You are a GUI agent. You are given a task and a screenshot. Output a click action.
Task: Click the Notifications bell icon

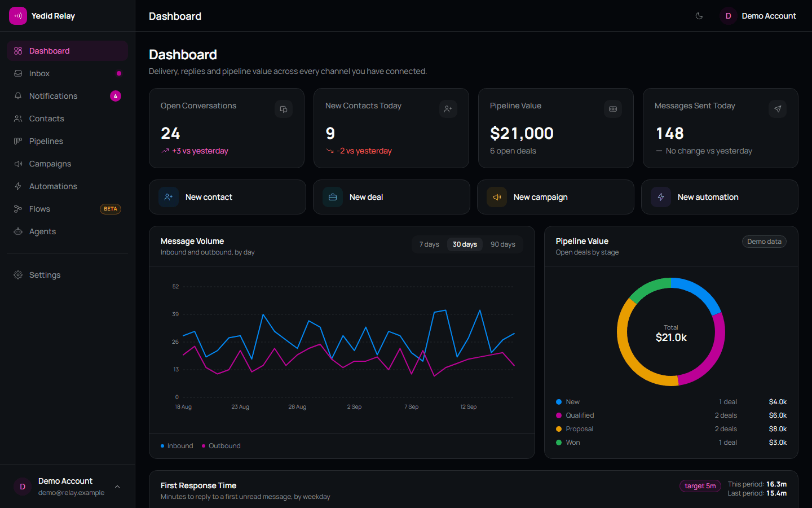coord(18,96)
